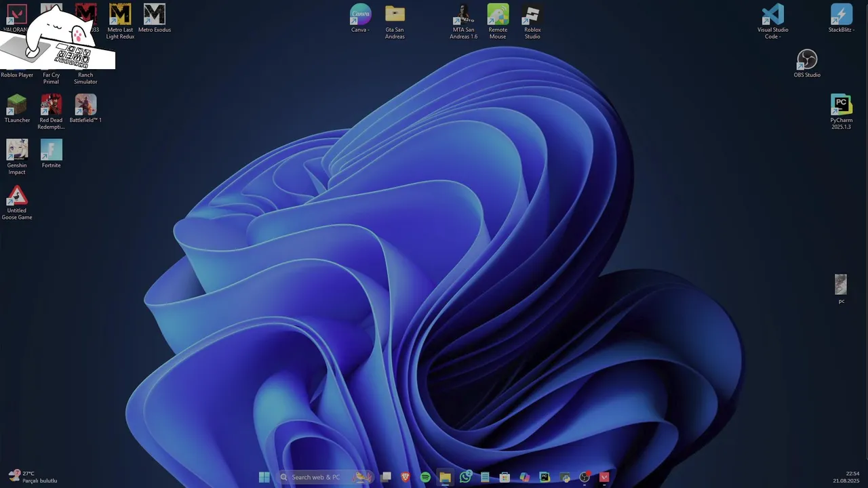Select the MTA San Andreas 1.6 shortcut
868x488 pixels.
pos(464,21)
